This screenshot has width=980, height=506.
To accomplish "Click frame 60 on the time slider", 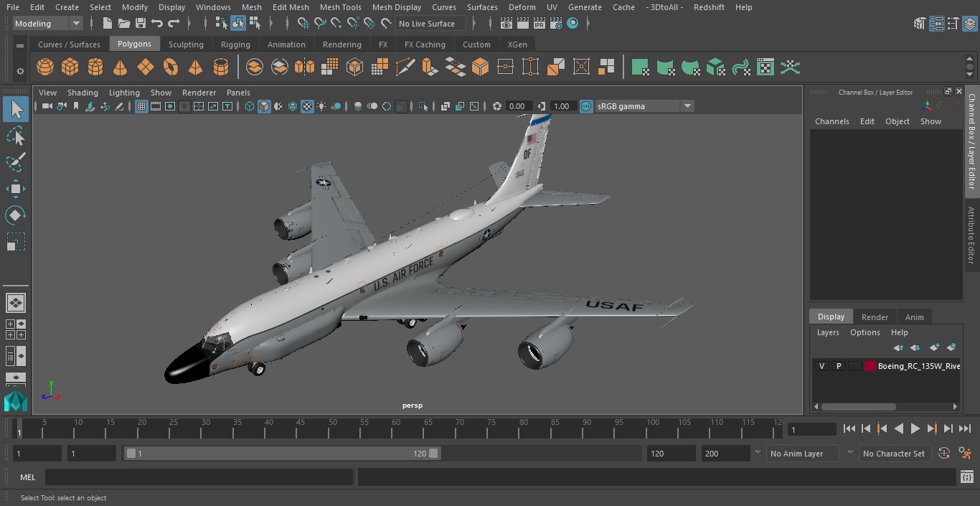I will coord(396,429).
